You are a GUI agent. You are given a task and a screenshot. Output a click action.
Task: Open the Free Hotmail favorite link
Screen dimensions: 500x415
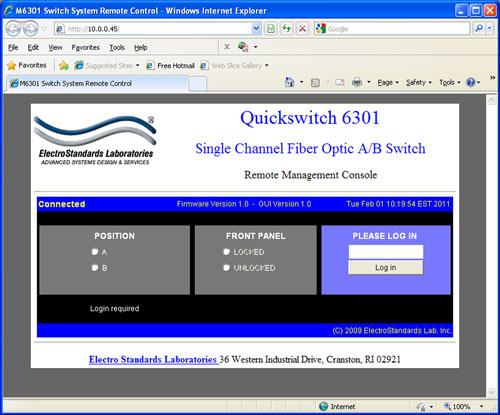click(170, 65)
